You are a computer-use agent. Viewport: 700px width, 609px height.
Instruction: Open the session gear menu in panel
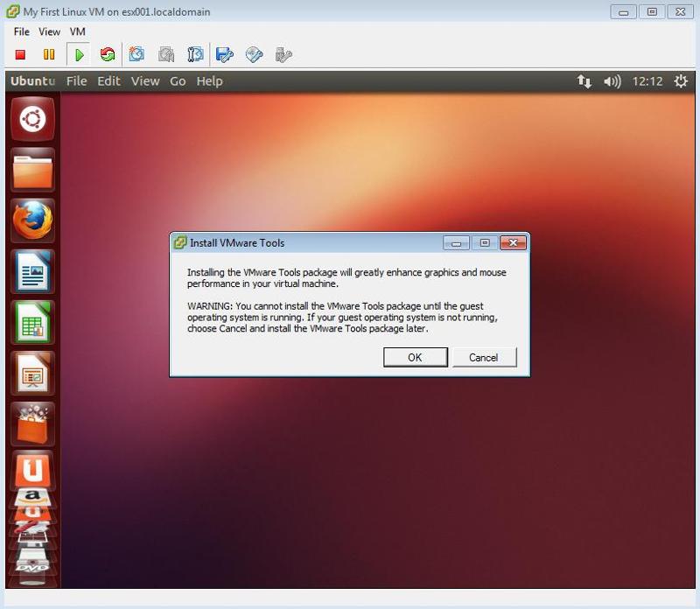click(x=681, y=81)
